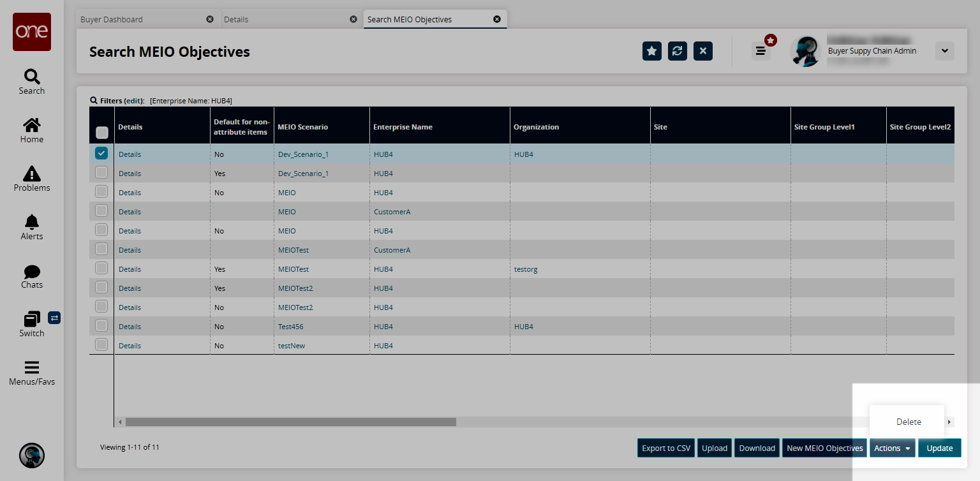This screenshot has width=980, height=481.
Task: Click the ONE logo in the sidebar
Action: point(32,32)
